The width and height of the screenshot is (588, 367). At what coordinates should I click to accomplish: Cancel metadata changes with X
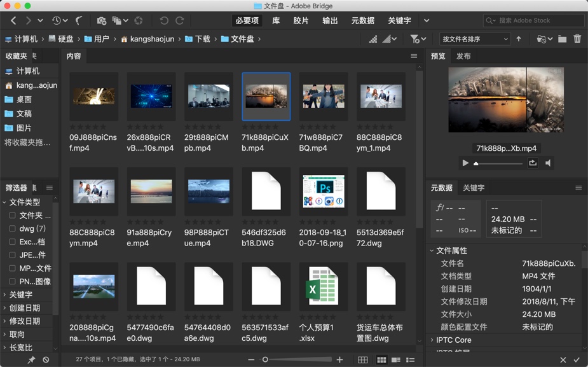click(x=563, y=360)
